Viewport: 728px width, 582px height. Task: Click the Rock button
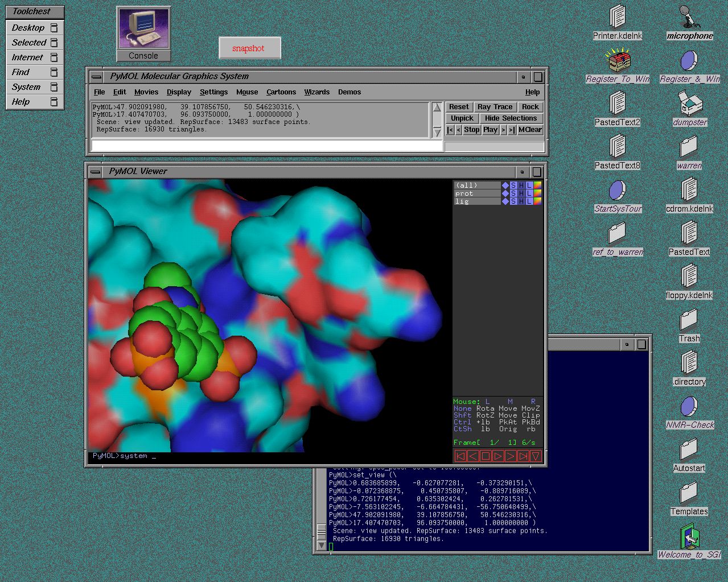point(530,107)
